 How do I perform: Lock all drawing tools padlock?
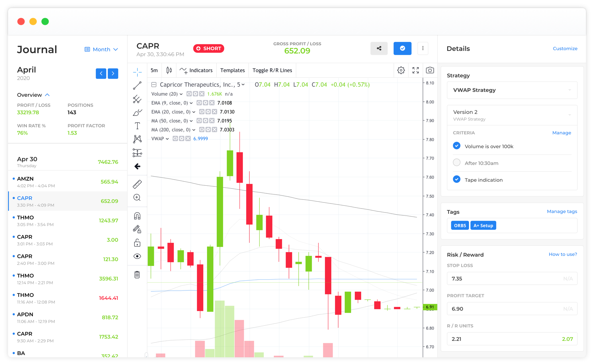137,243
